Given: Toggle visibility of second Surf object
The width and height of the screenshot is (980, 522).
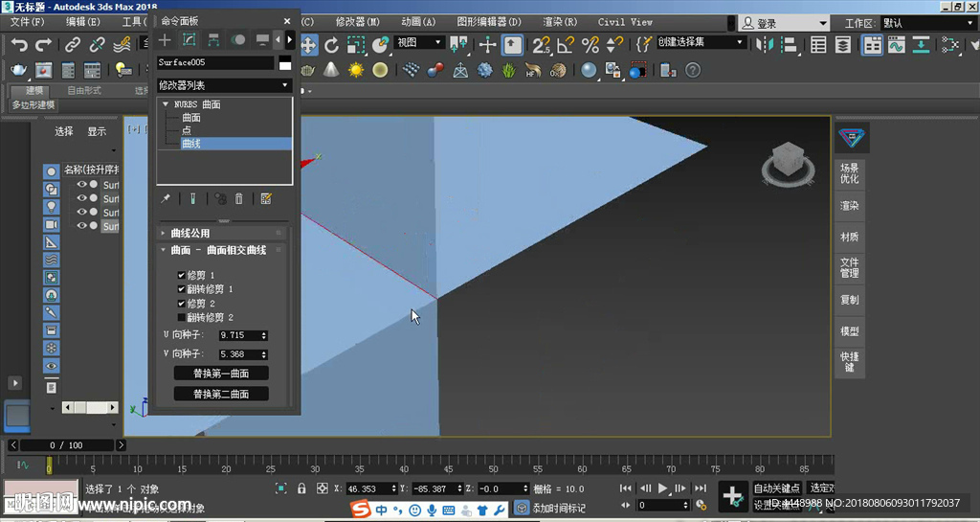Looking at the screenshot, I should click(82, 198).
